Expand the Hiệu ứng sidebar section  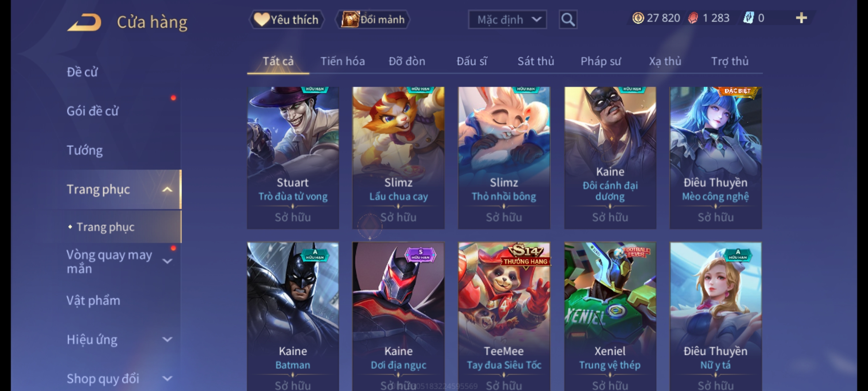(167, 340)
